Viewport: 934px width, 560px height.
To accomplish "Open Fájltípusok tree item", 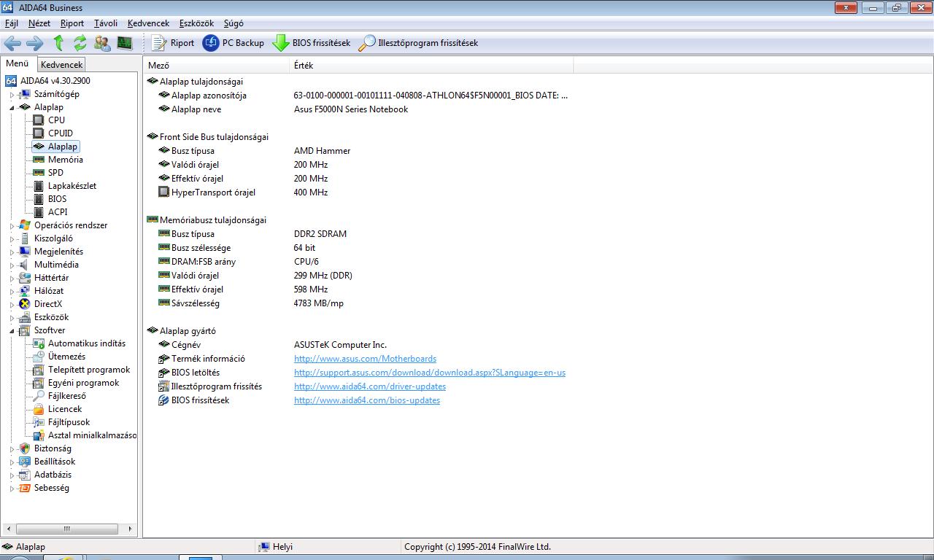I will click(x=69, y=422).
